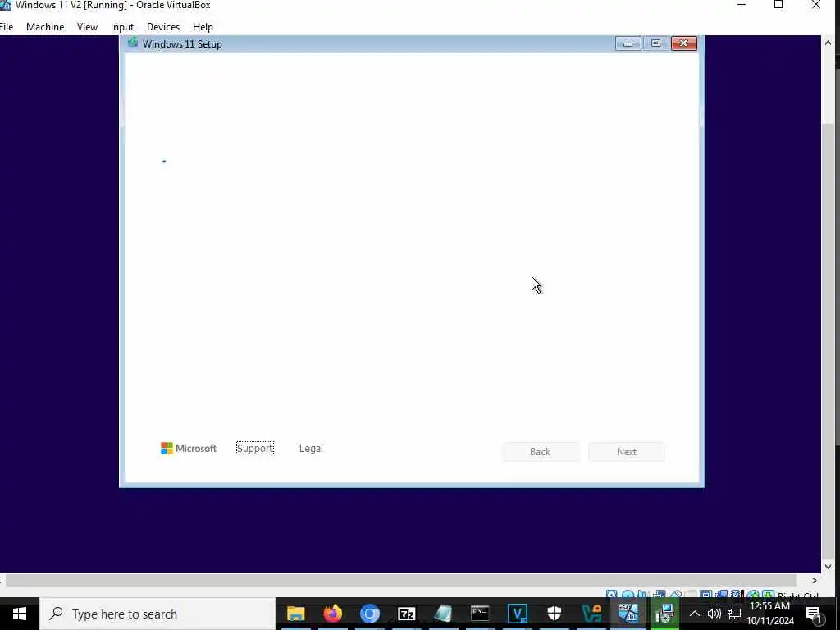840x630 pixels.
Task: Open the notepad icon in the taskbar
Action: pyautogui.click(x=444, y=614)
